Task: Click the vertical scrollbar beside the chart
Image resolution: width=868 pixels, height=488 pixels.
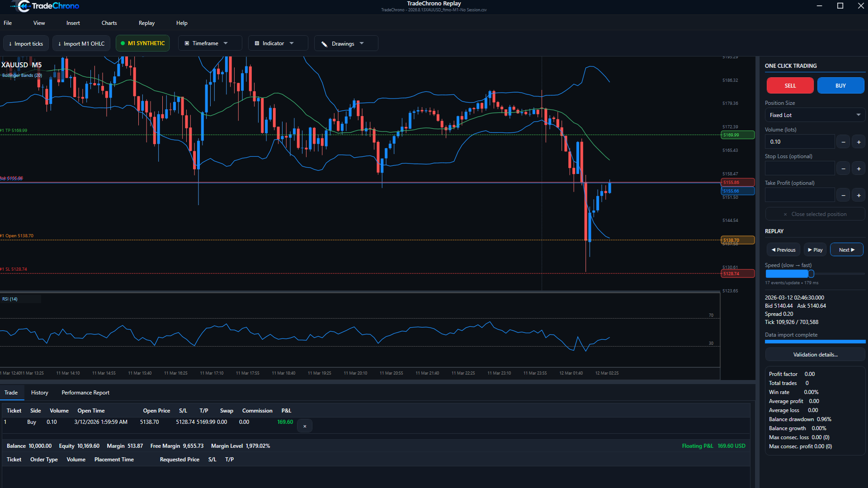Action: tap(757, 218)
